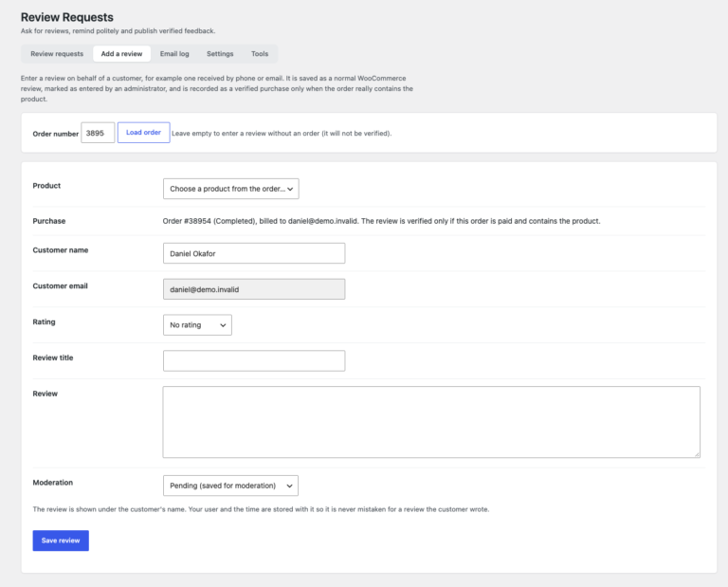Click the 'The review is shown under' note

[261, 509]
